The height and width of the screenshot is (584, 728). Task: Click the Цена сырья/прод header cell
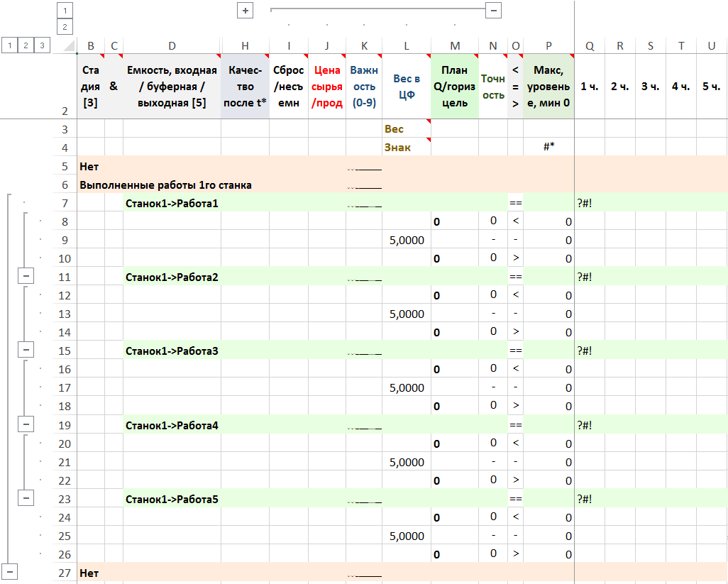327,87
